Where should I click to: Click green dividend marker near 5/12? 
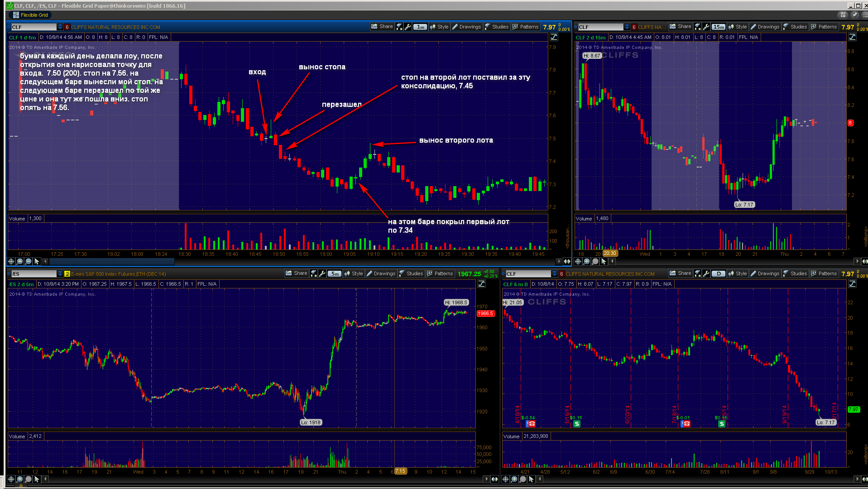click(577, 424)
